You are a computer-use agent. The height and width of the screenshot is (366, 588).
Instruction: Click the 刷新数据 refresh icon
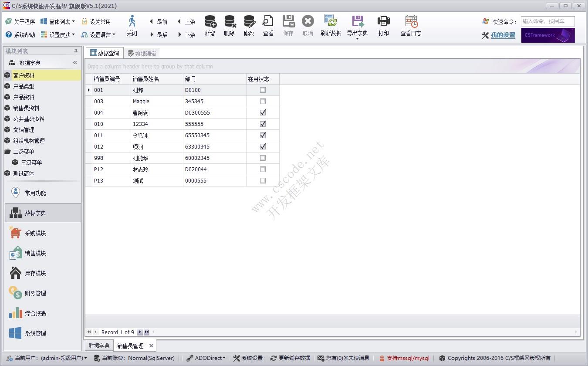331,26
